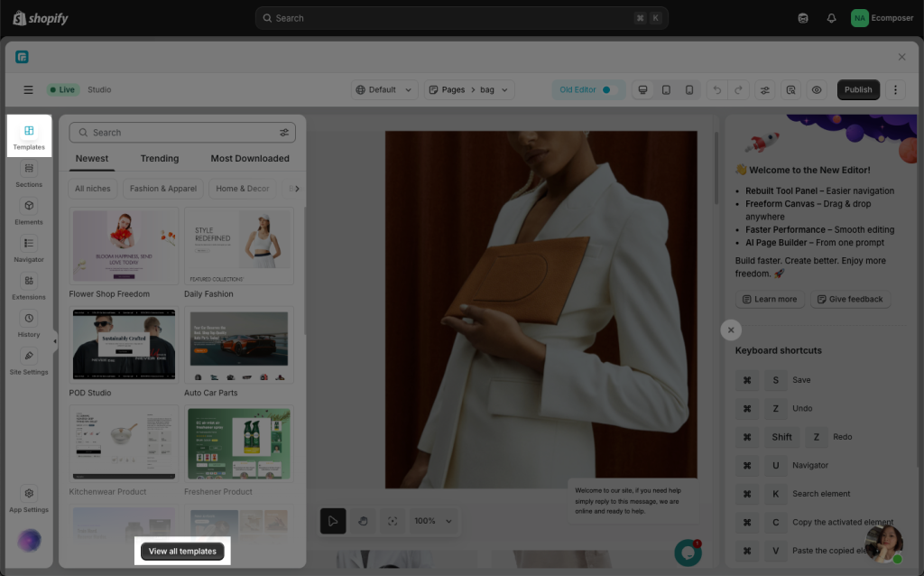Click the View all templates button
Image resolution: width=924 pixels, height=576 pixels.
182,552
